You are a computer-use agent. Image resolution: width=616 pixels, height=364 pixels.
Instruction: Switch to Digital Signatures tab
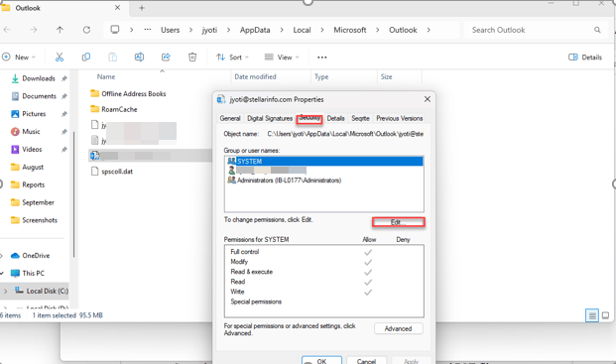[270, 118]
